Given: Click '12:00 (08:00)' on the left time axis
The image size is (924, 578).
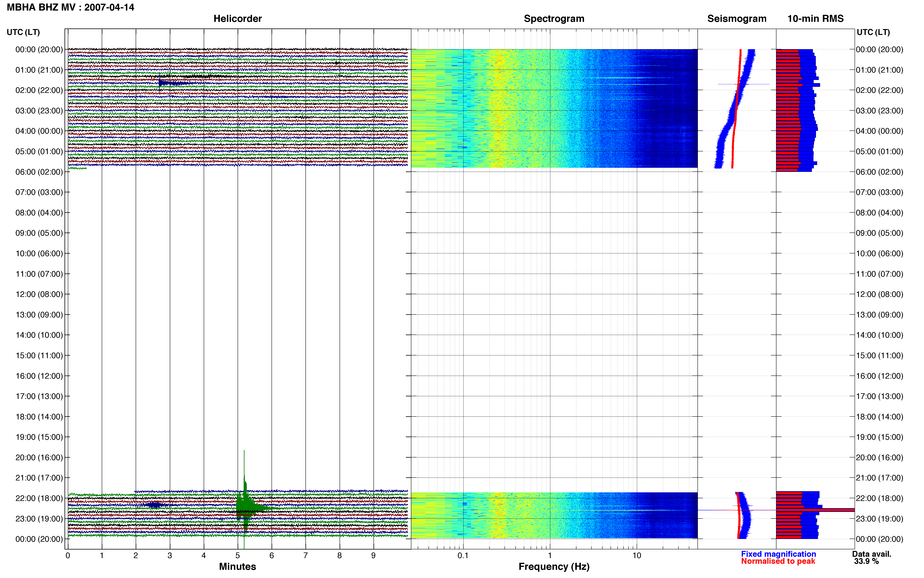Looking at the screenshot, I should pos(39,294).
